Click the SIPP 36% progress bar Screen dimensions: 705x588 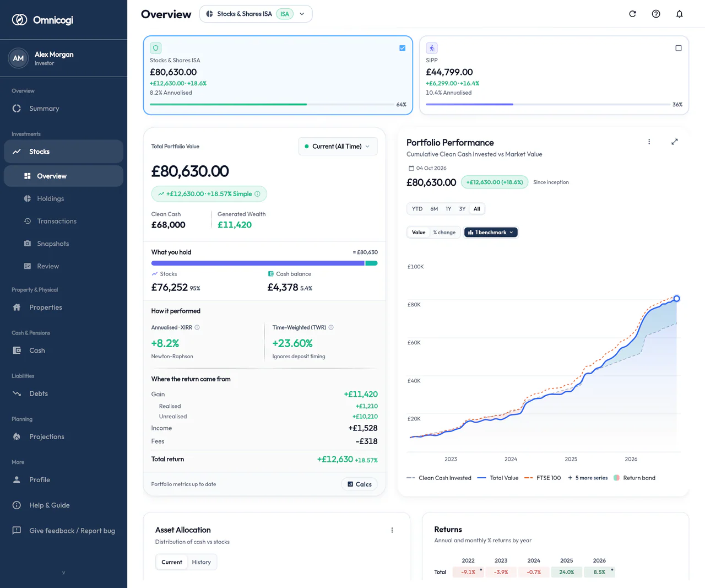click(x=548, y=104)
